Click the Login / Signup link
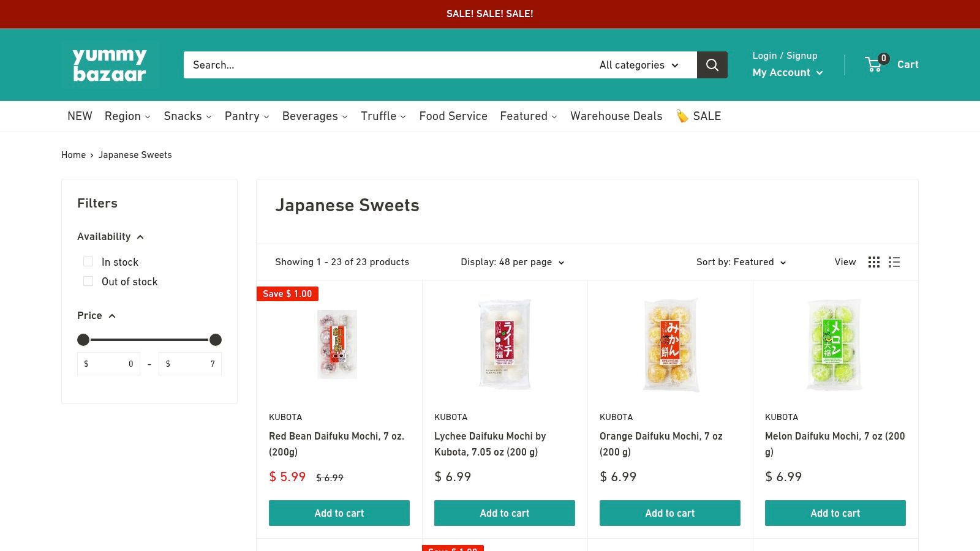 click(785, 56)
